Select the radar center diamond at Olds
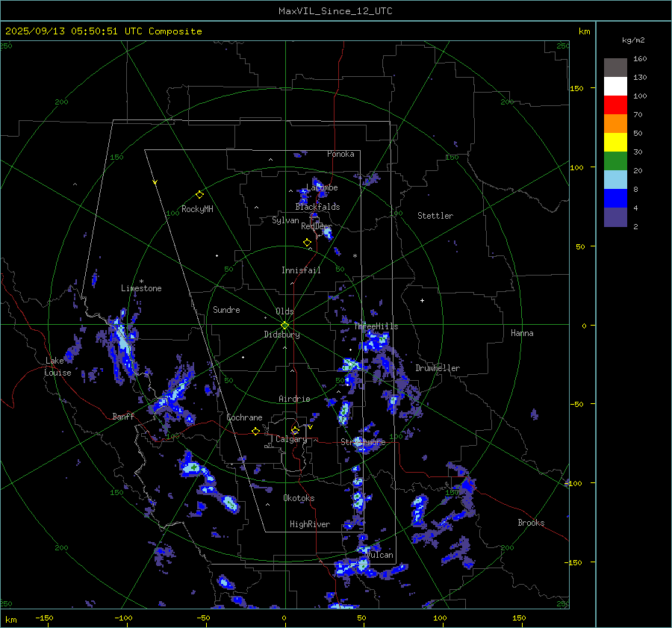This screenshot has width=672, height=628. 284,326
